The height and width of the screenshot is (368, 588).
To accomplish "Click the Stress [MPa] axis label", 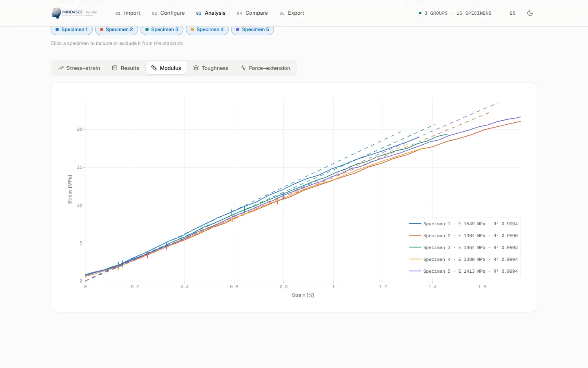I will click(x=70, y=189).
